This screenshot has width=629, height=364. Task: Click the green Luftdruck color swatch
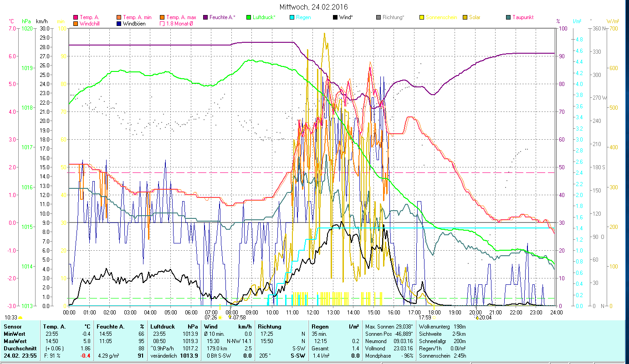[249, 17]
